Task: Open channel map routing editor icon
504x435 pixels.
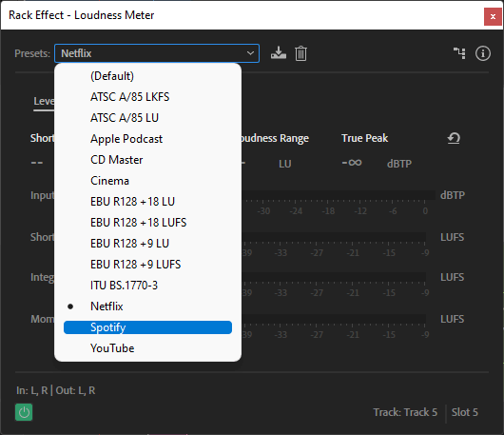Action: coord(459,53)
